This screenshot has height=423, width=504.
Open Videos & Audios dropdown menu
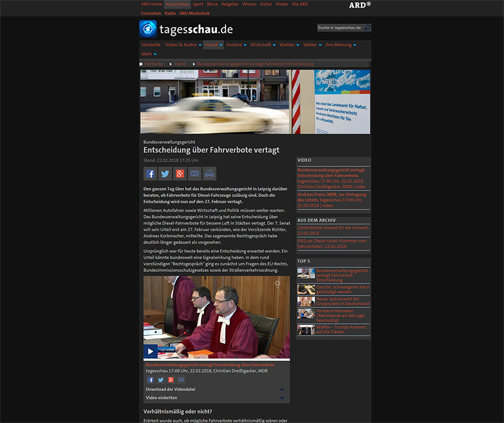183,45
